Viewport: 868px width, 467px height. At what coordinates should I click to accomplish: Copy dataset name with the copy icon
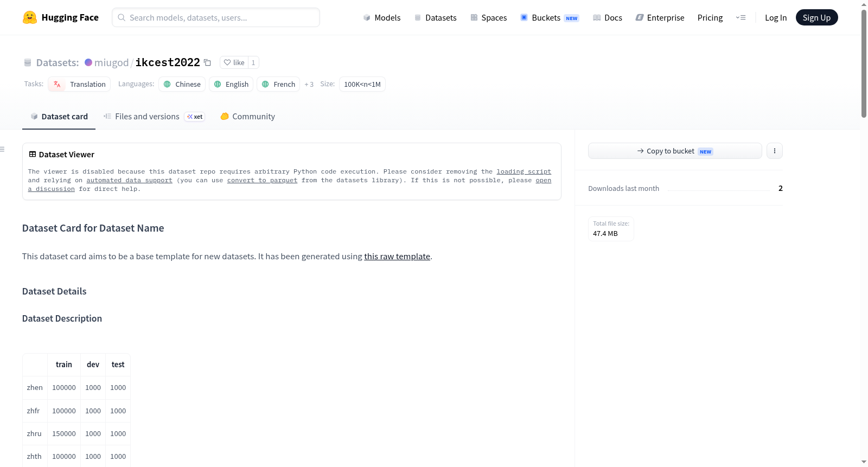coord(207,63)
